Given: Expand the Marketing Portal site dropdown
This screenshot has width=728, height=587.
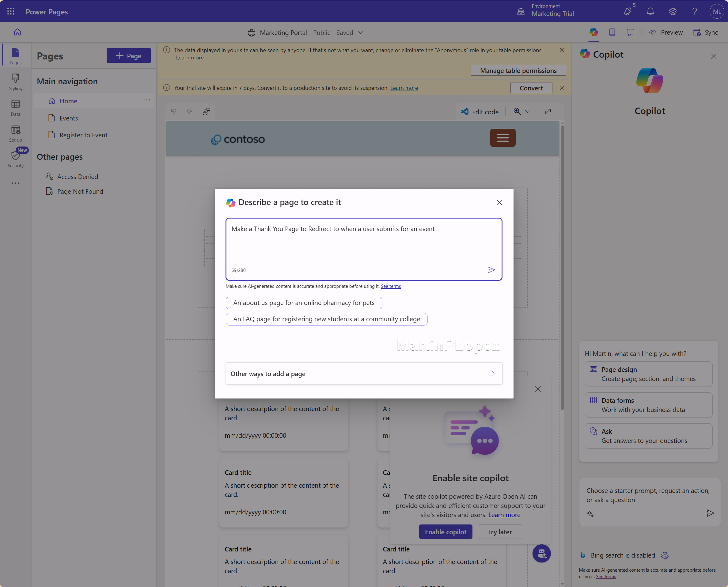Looking at the screenshot, I should pyautogui.click(x=361, y=33).
